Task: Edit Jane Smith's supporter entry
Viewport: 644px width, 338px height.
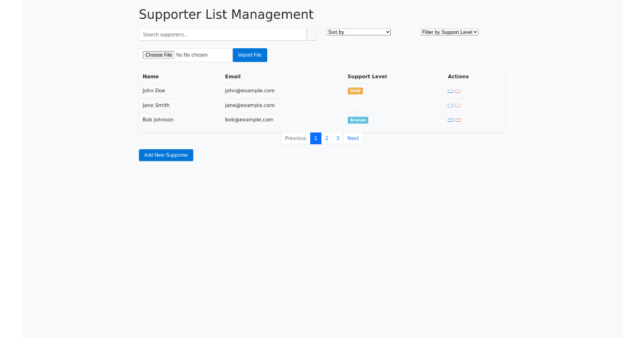Action: 450,105
